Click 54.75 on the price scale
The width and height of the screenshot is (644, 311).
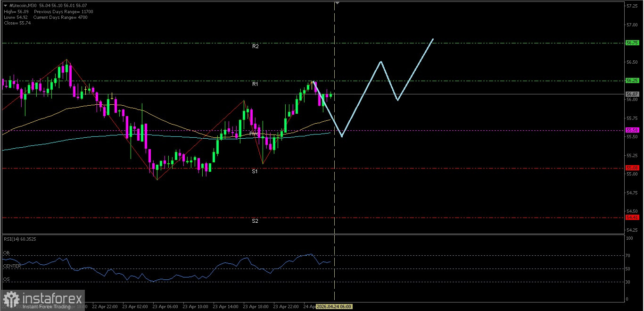[x=632, y=193]
